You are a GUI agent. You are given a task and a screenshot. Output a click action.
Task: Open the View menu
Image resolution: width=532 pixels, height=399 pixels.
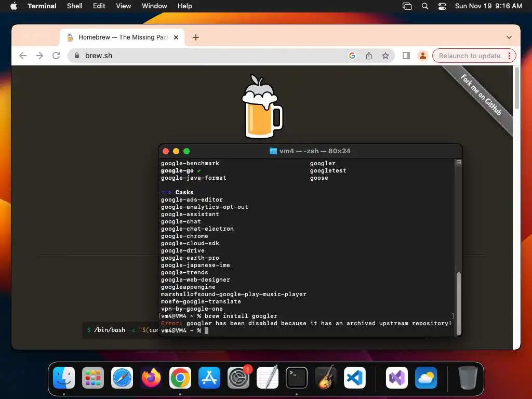point(123,6)
